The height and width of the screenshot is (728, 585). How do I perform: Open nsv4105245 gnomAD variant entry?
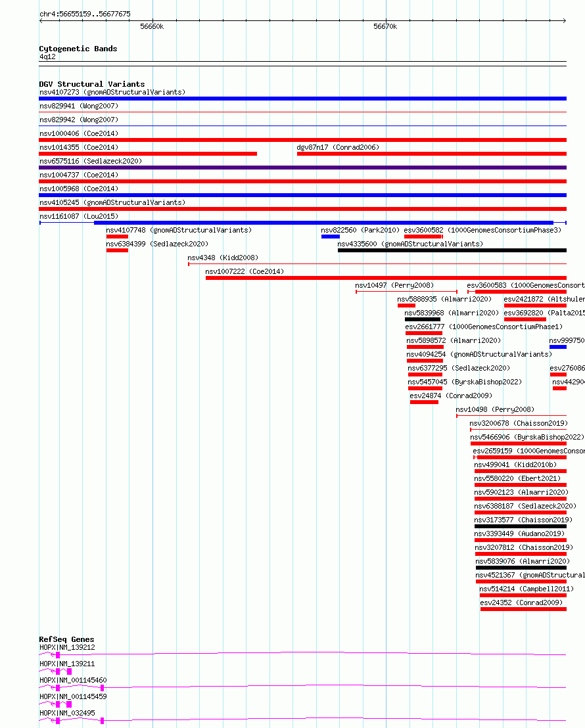pos(112,202)
